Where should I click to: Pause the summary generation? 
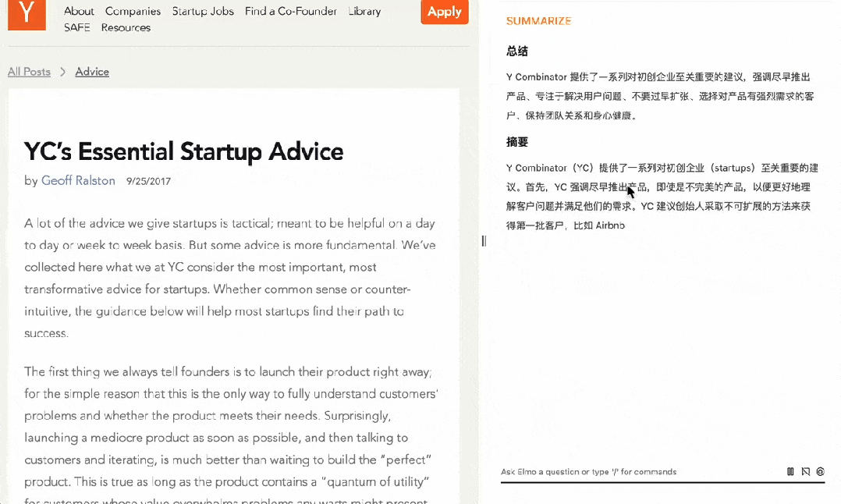tap(790, 472)
